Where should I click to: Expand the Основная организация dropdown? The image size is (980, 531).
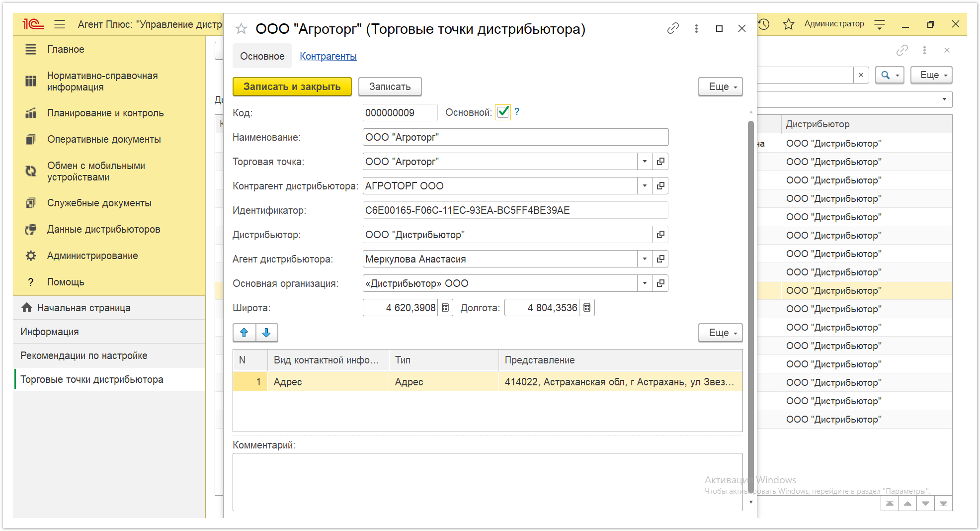point(645,283)
